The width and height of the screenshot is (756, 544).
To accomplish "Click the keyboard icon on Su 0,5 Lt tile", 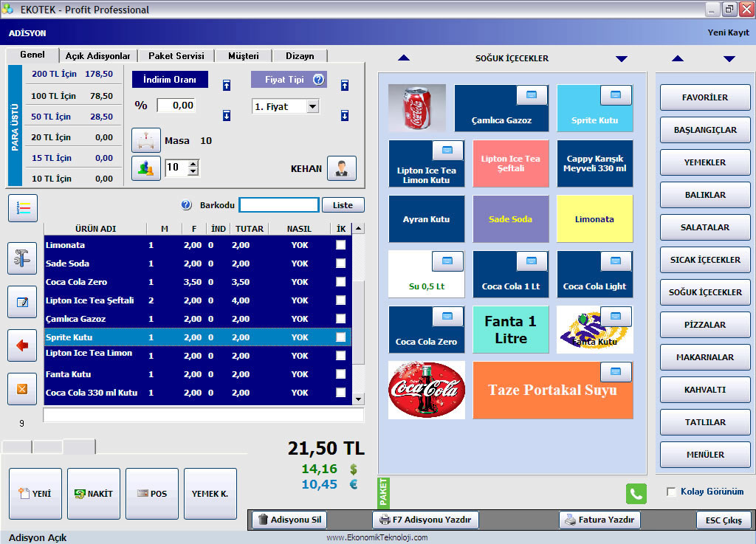I will click(x=447, y=261).
